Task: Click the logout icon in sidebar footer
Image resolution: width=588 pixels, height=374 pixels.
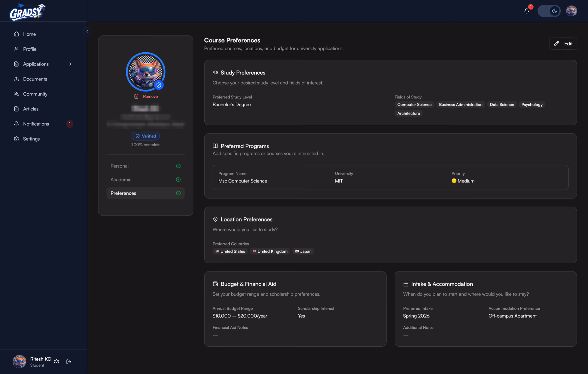Action: (69, 362)
